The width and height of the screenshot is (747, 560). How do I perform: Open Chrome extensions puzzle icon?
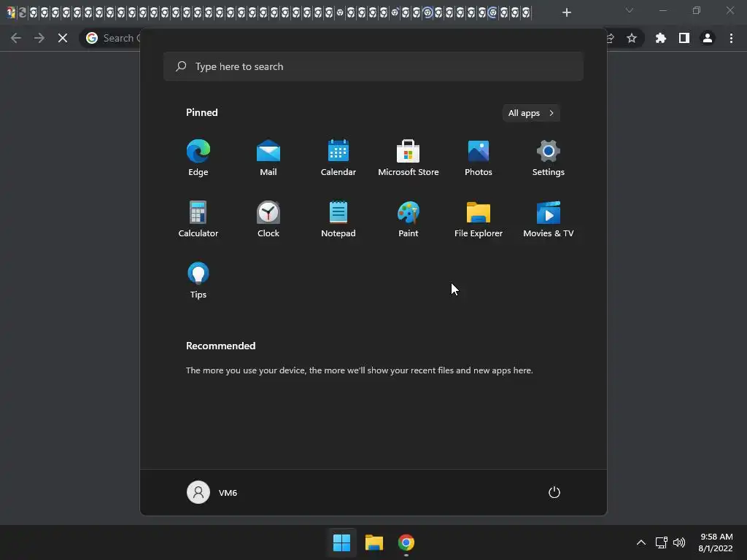click(x=661, y=38)
